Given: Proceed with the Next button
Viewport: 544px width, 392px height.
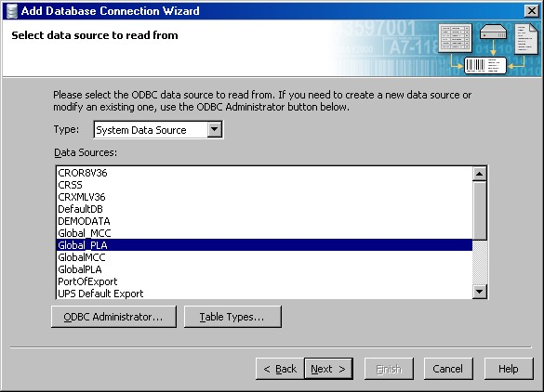Looking at the screenshot, I should (x=328, y=369).
